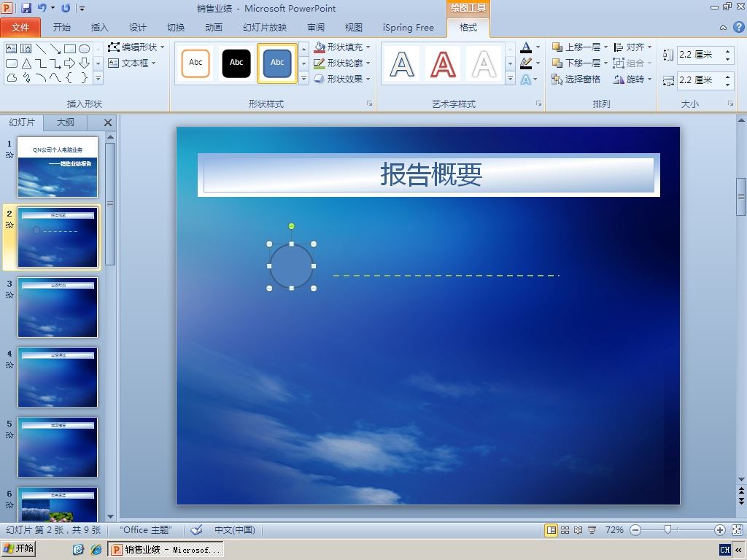Image resolution: width=747 pixels, height=560 pixels.
Task: Select the right arrow block shape
Action: point(69,63)
